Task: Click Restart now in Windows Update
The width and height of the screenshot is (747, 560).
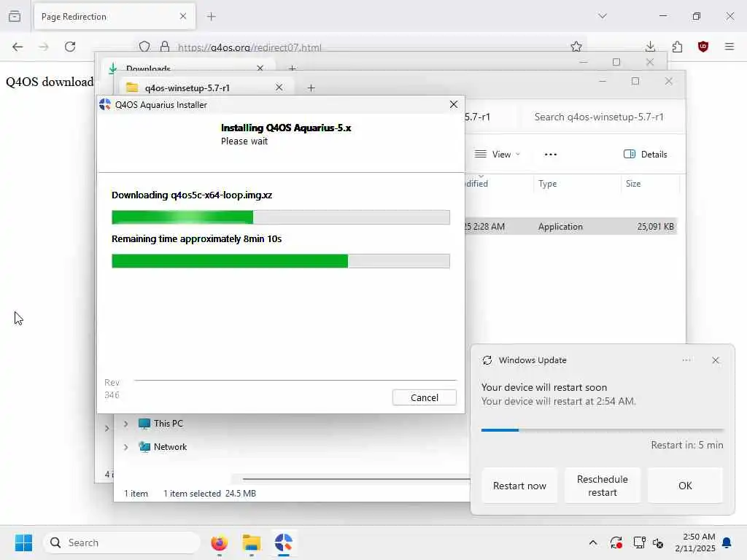Action: tap(519, 486)
